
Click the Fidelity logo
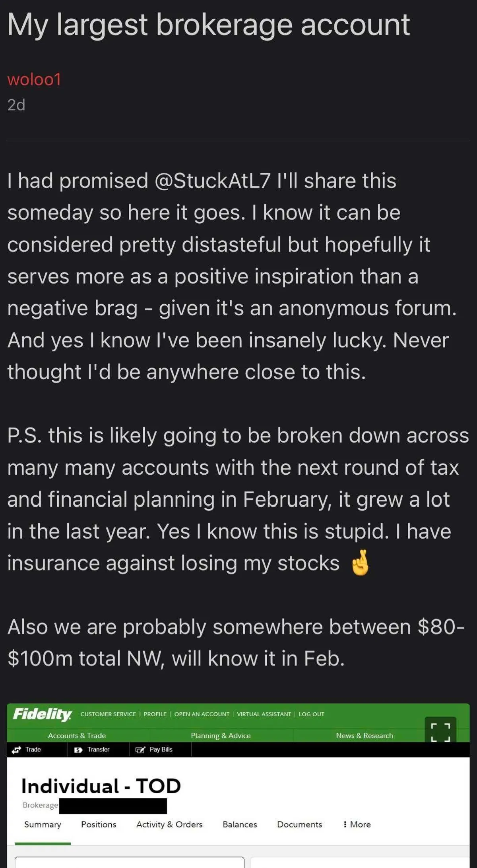click(42, 714)
